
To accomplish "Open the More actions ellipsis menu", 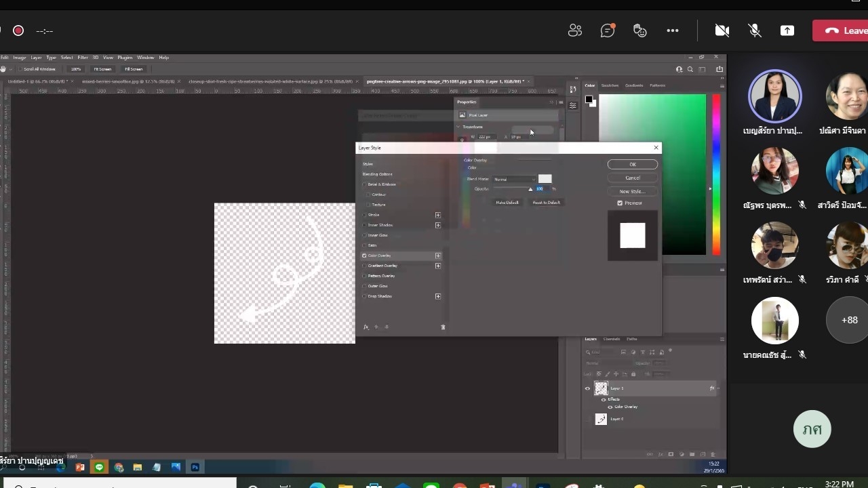I will click(673, 30).
